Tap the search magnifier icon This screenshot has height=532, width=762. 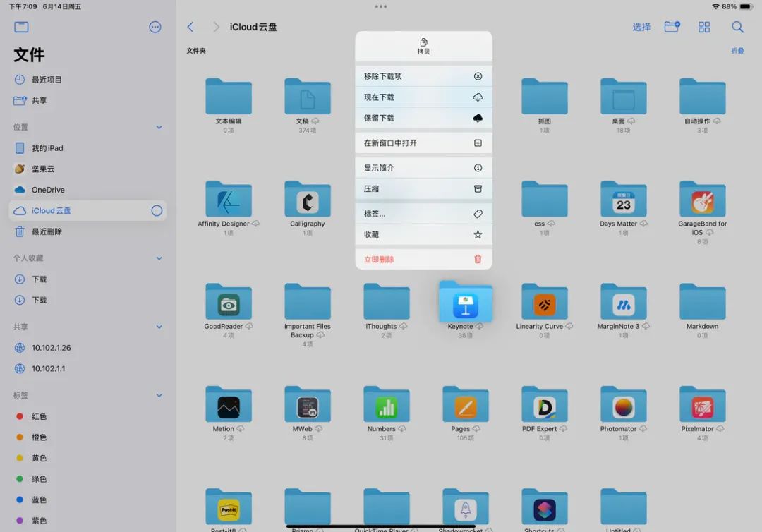(x=737, y=27)
